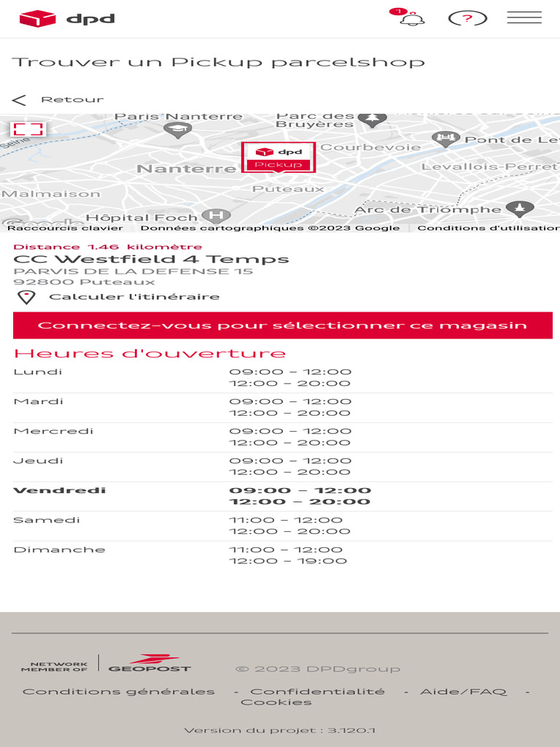Click Puteaux label on the map
This screenshot has height=747, width=560.
(x=287, y=189)
